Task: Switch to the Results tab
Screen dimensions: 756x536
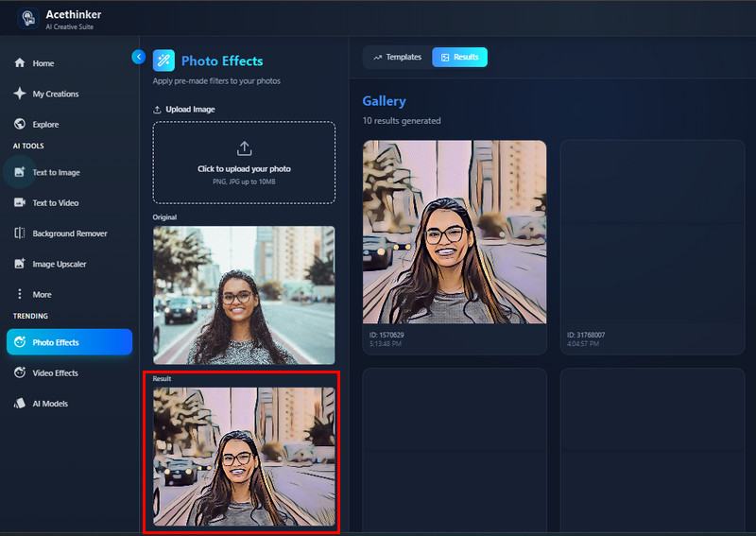Action: click(459, 58)
